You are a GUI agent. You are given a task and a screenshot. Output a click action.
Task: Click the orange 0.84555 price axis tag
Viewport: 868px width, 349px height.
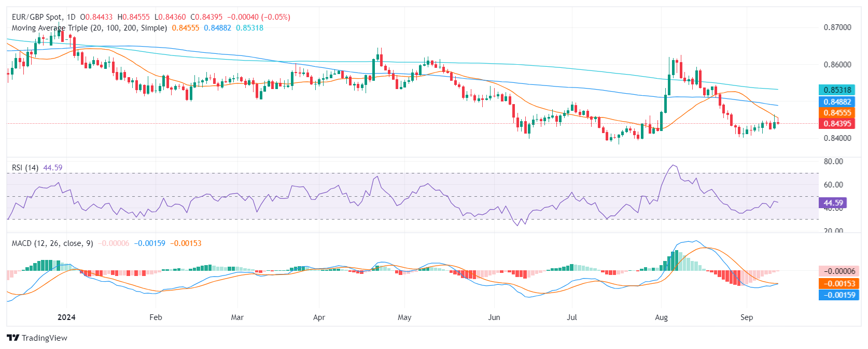pyautogui.click(x=837, y=113)
